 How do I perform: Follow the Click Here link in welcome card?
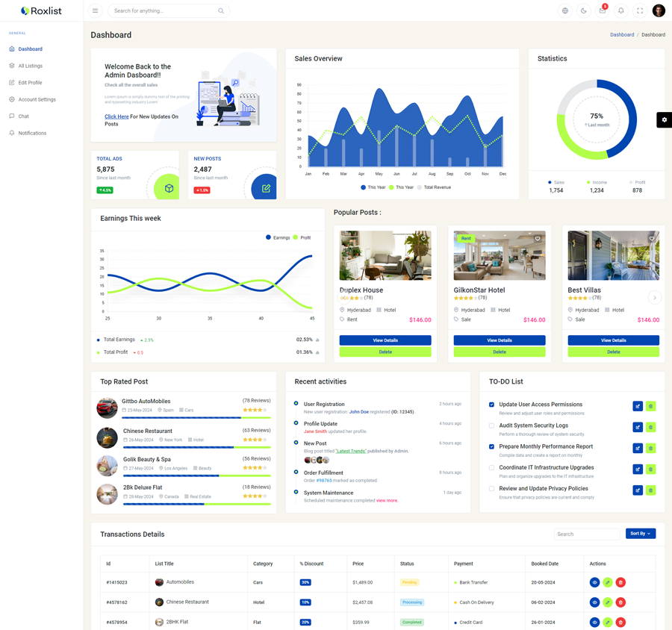[x=116, y=116]
